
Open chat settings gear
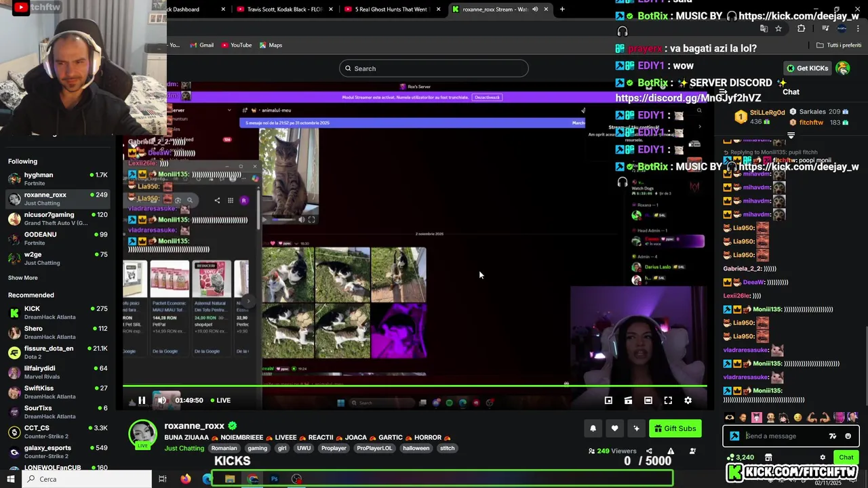coord(823,457)
